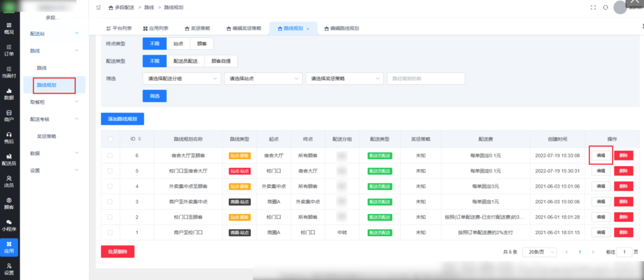The width and height of the screenshot is (644, 280).
Task: Sort the table by the ID sort arrows
Action: (x=140, y=139)
